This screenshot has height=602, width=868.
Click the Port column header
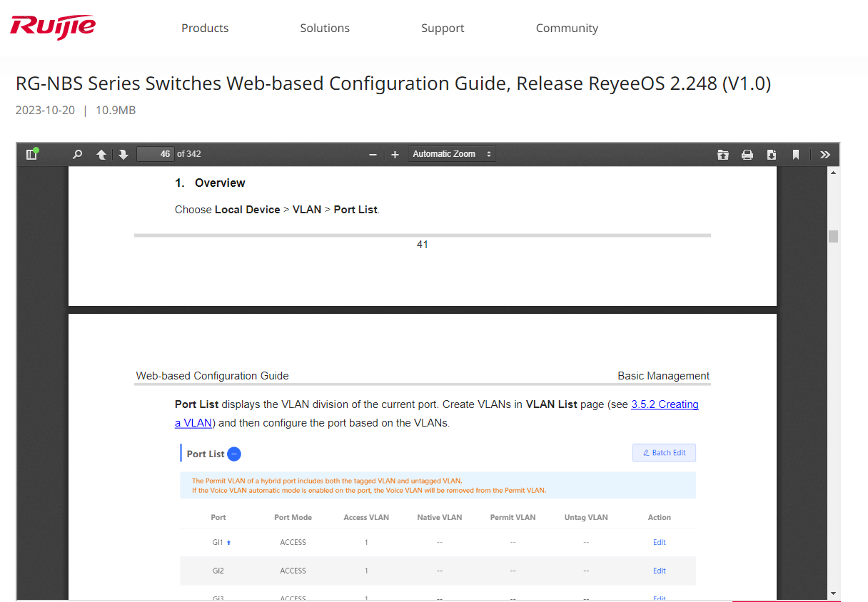pyautogui.click(x=218, y=517)
